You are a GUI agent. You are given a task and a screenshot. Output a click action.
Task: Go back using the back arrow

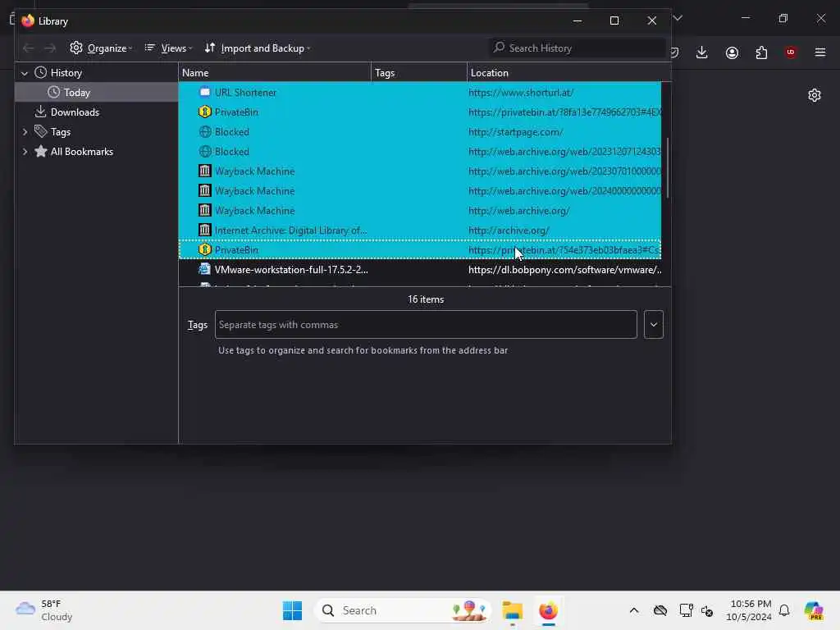point(29,48)
